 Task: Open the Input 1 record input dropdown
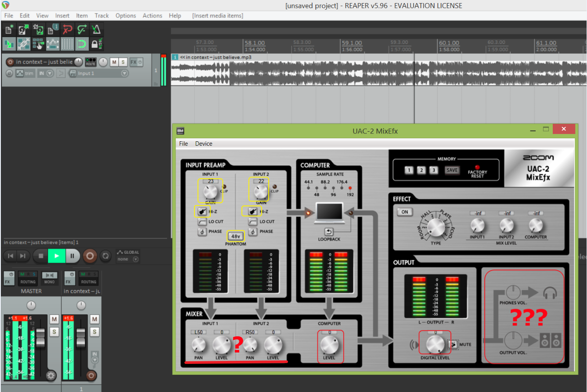(125, 73)
